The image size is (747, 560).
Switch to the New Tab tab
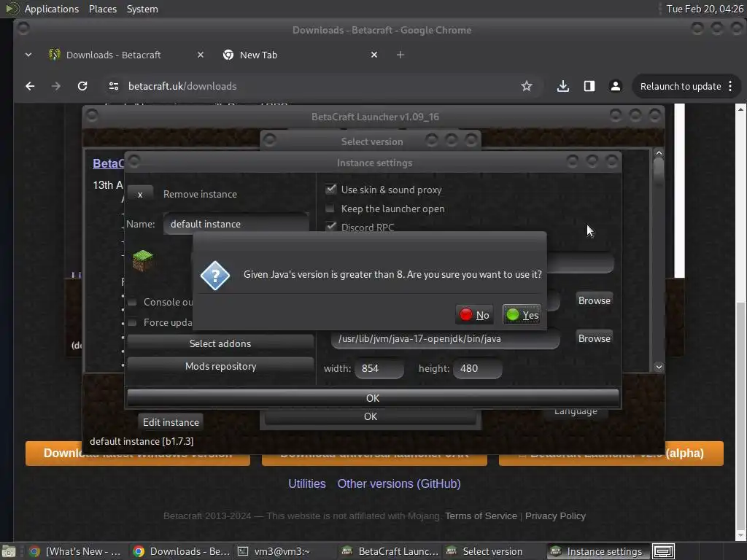[x=258, y=55]
